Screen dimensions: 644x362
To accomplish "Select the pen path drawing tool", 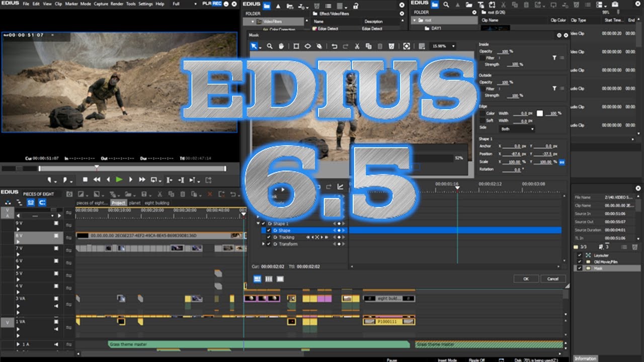I will coord(319,46).
